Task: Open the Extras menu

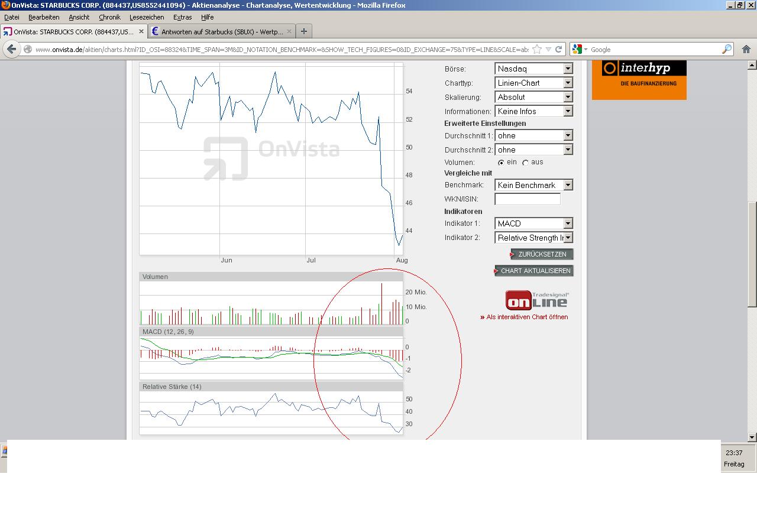Action: click(x=182, y=17)
